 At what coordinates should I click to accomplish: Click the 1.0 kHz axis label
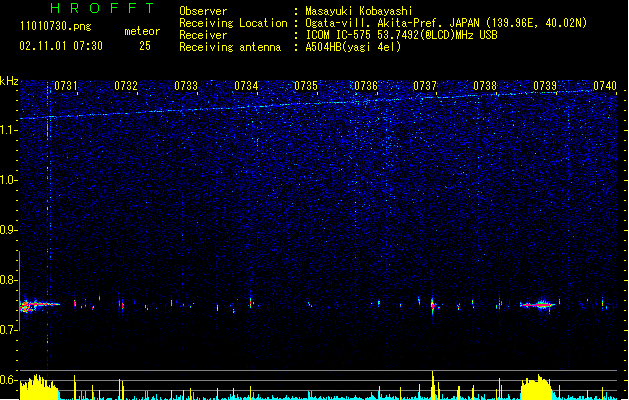coord(9,180)
